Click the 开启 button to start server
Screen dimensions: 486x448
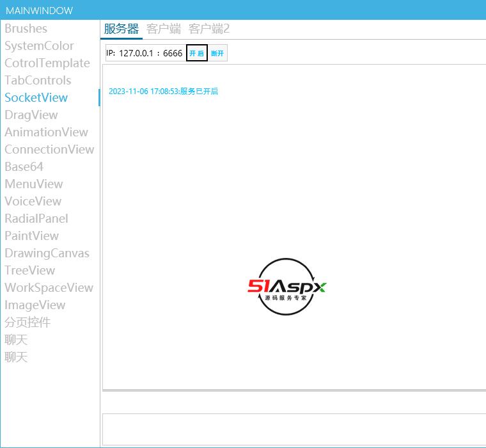196,53
